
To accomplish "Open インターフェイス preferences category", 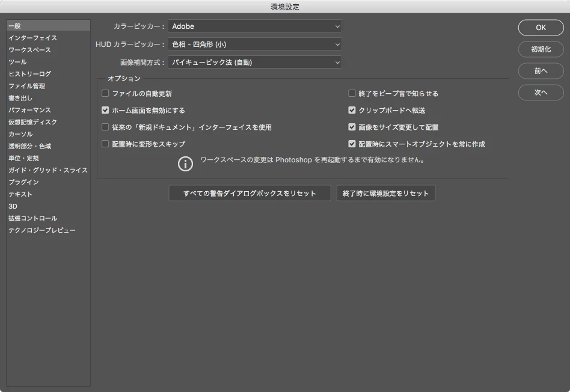I will click(48, 38).
